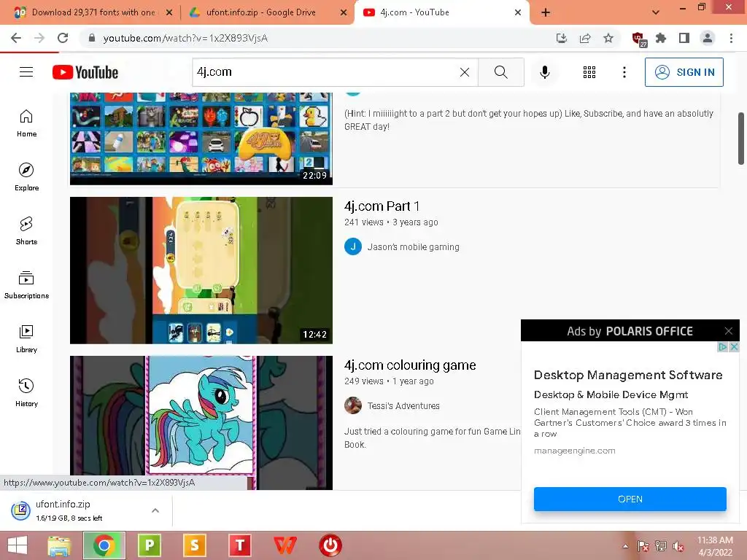
Task: Click the page vertical scrollbar
Action: [x=741, y=139]
